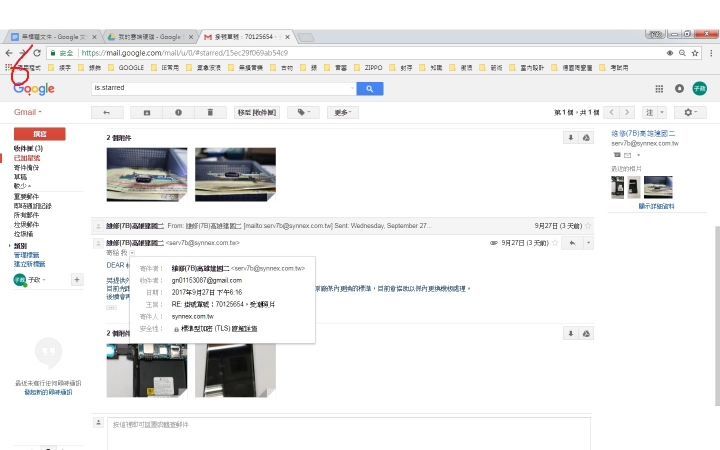Screen dimensions: 720x450
Task: Download all attachments of the last message
Action: (x=571, y=333)
